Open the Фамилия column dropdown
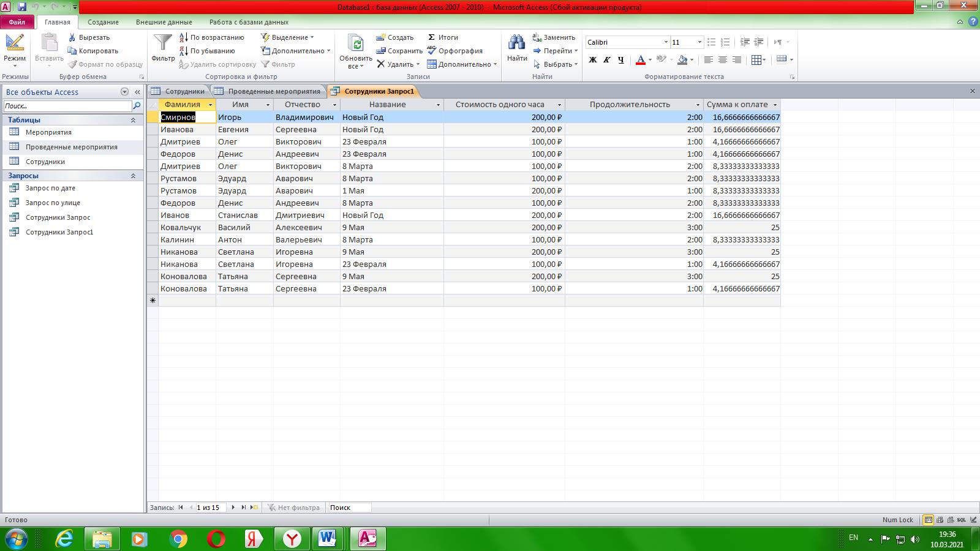Viewport: 980px width, 551px height. [210, 105]
